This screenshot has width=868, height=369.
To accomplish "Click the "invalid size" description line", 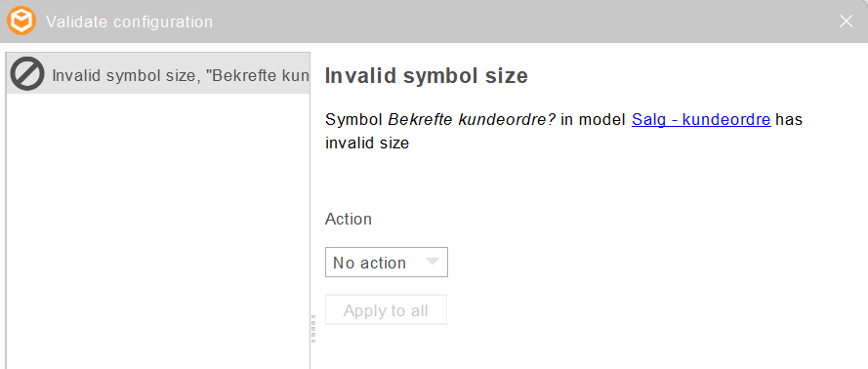I will tap(367, 143).
